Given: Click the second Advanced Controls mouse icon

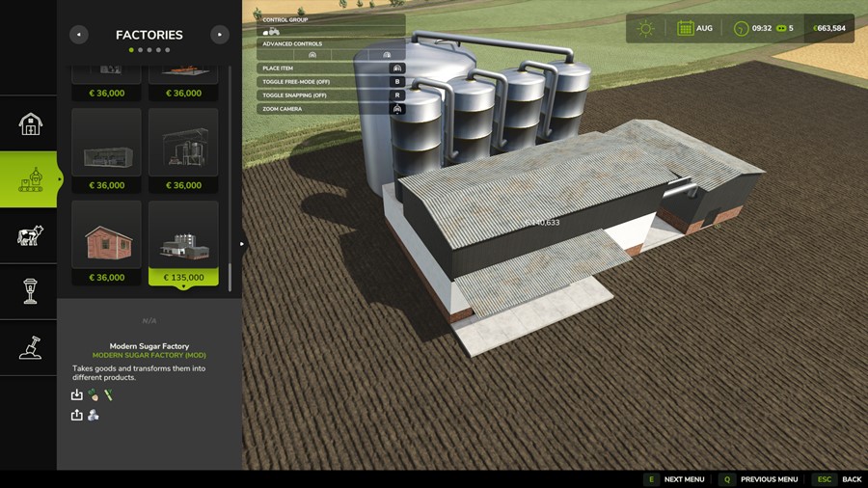Looking at the screenshot, I should coord(387,55).
